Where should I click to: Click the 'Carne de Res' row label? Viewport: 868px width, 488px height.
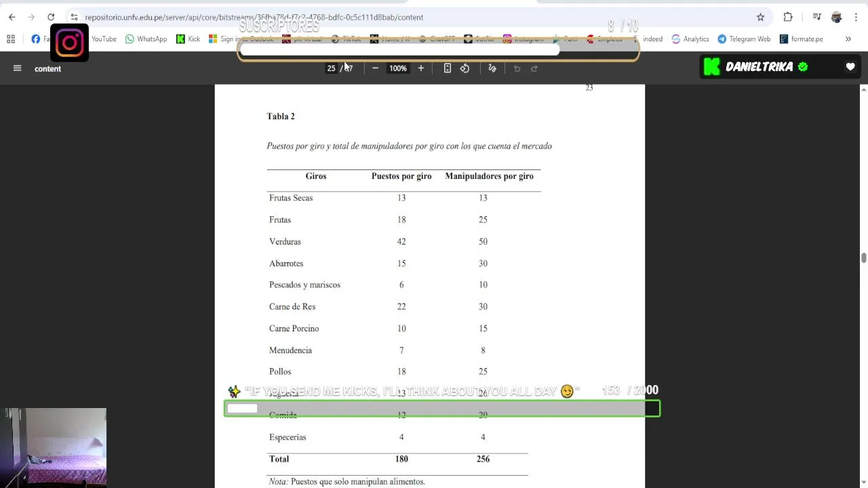(x=292, y=306)
